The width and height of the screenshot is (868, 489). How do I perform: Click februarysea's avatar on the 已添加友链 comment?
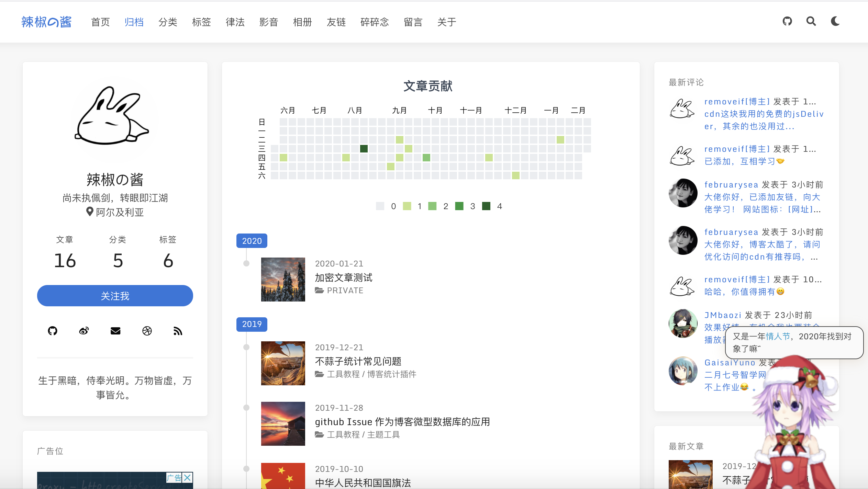(x=683, y=193)
